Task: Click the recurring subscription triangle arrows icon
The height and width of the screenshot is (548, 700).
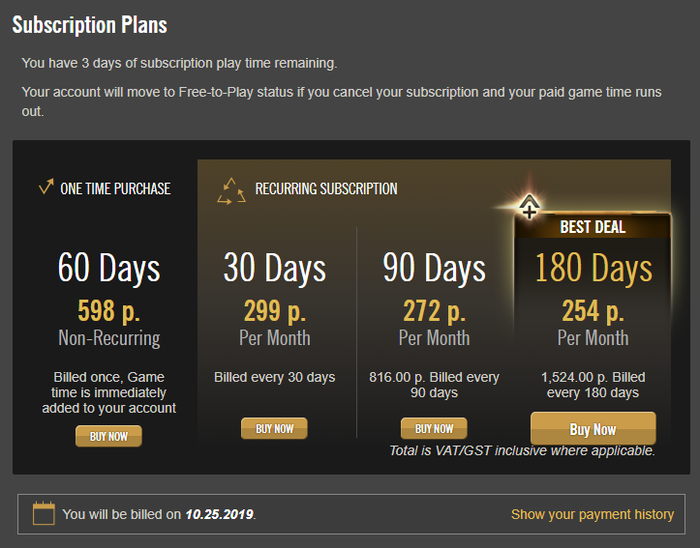Action: [x=231, y=189]
